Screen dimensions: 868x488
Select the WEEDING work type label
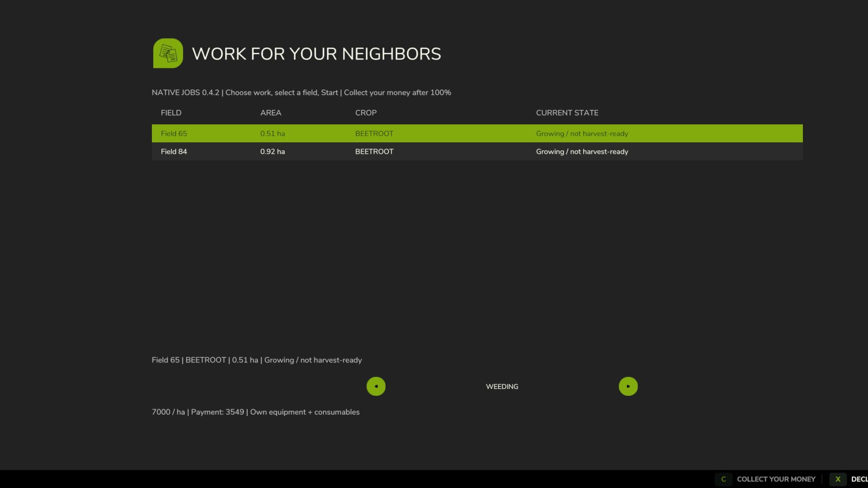click(502, 387)
